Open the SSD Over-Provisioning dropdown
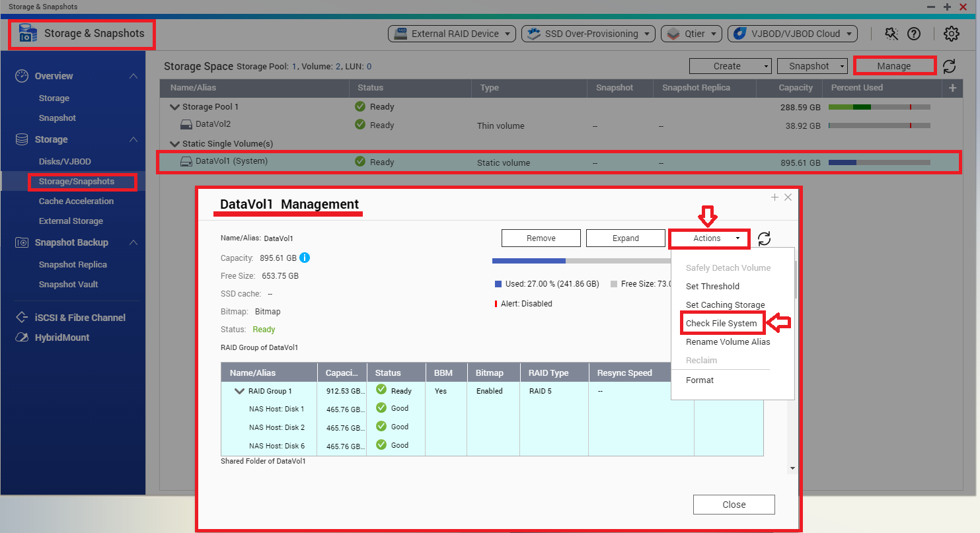 point(588,34)
